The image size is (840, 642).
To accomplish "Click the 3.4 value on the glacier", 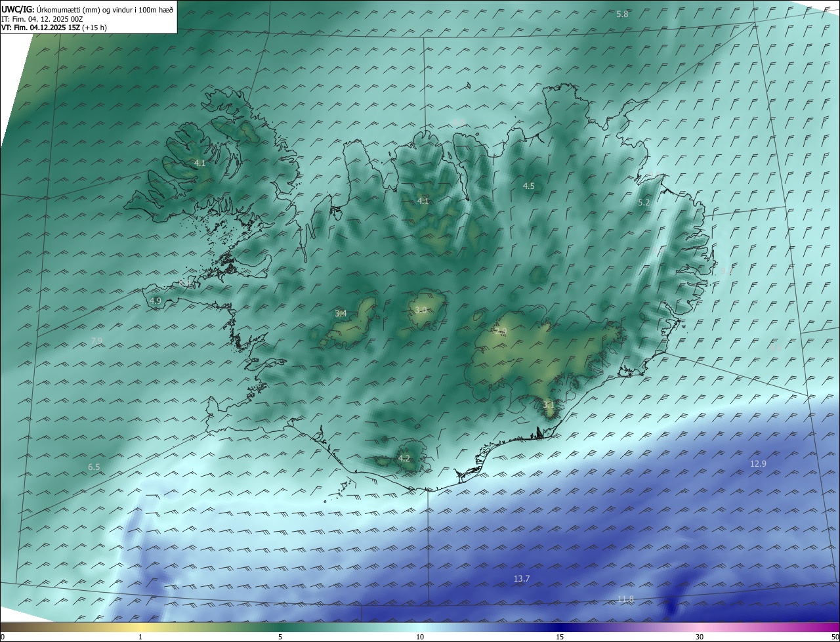I will pos(341,314).
